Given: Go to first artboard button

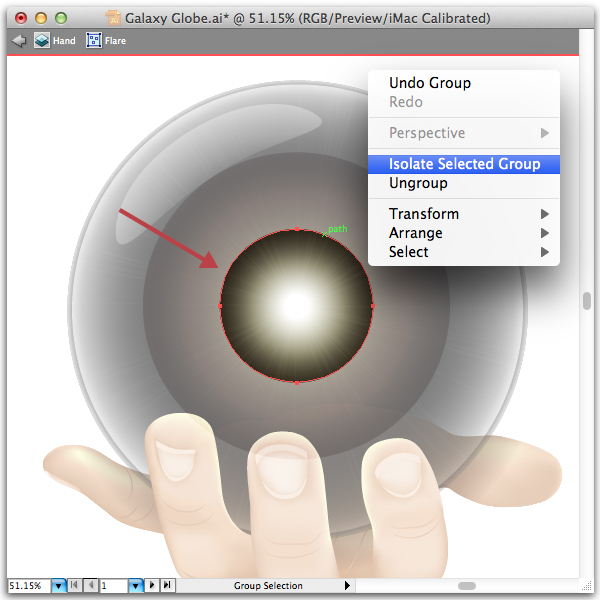Looking at the screenshot, I should click(x=75, y=585).
